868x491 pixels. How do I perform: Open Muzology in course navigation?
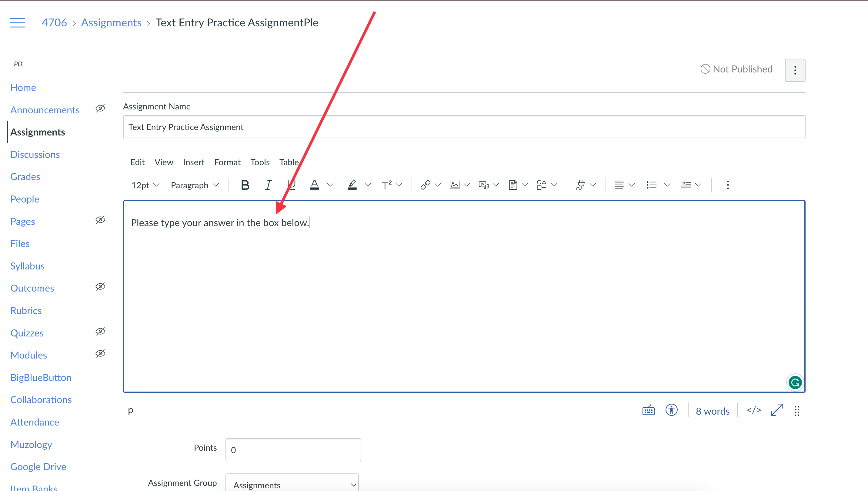coord(31,444)
